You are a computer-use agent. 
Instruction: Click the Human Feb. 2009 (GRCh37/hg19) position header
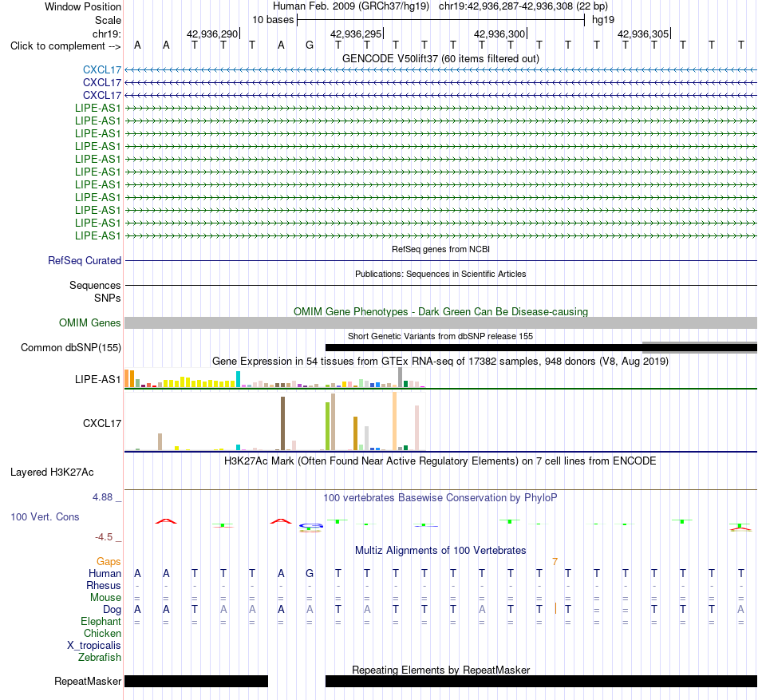[351, 6]
